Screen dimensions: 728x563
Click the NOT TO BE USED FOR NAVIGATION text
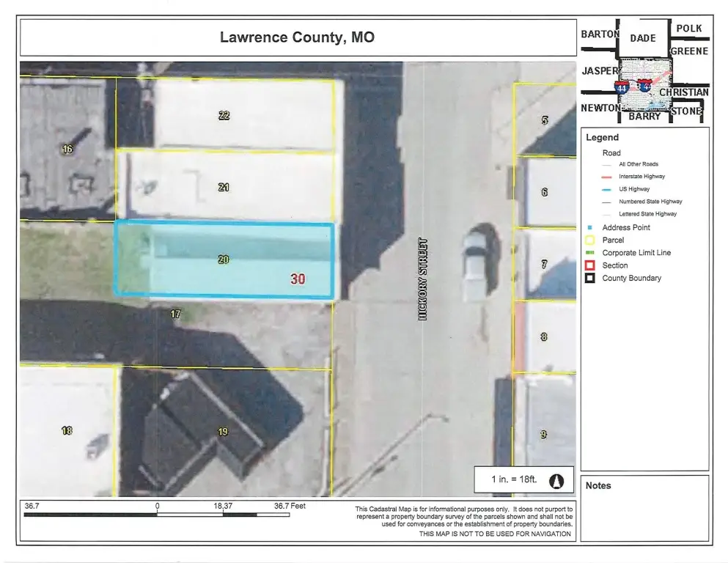pyautogui.click(x=495, y=534)
